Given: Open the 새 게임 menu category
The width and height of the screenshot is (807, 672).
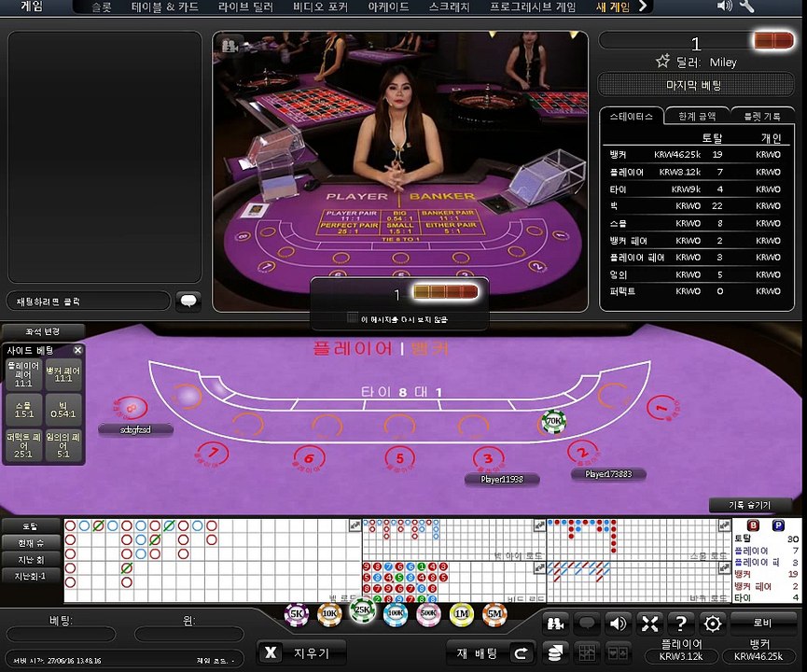Looking at the screenshot, I should 612,7.
